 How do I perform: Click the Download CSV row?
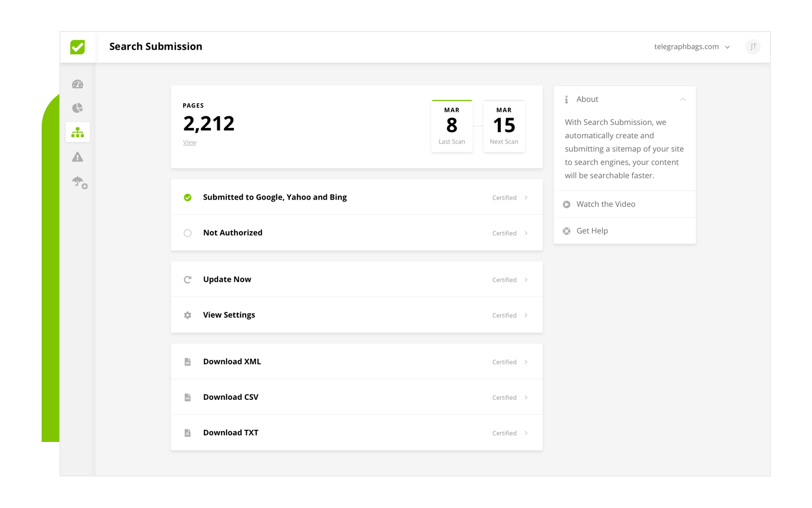tap(356, 397)
